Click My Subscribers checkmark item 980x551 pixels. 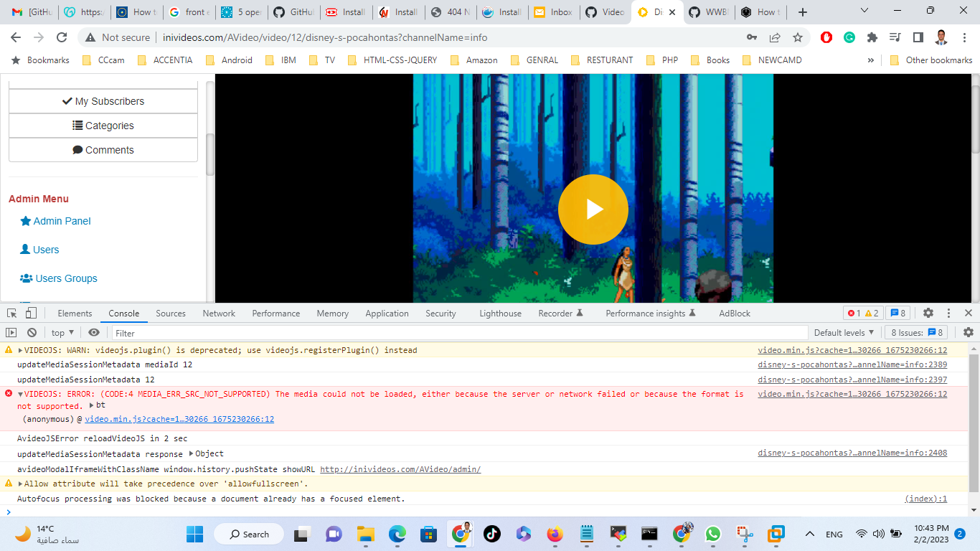tap(103, 101)
